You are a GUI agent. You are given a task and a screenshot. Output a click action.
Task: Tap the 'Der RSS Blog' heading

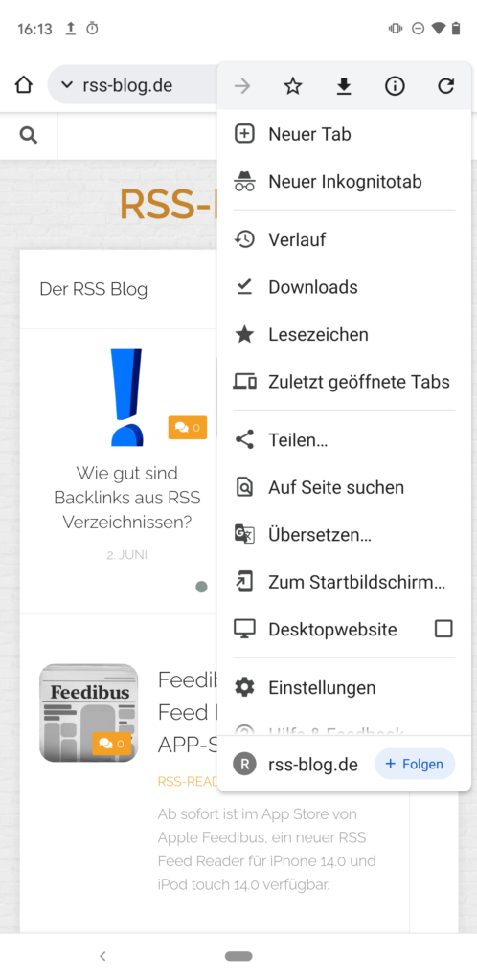click(x=94, y=289)
